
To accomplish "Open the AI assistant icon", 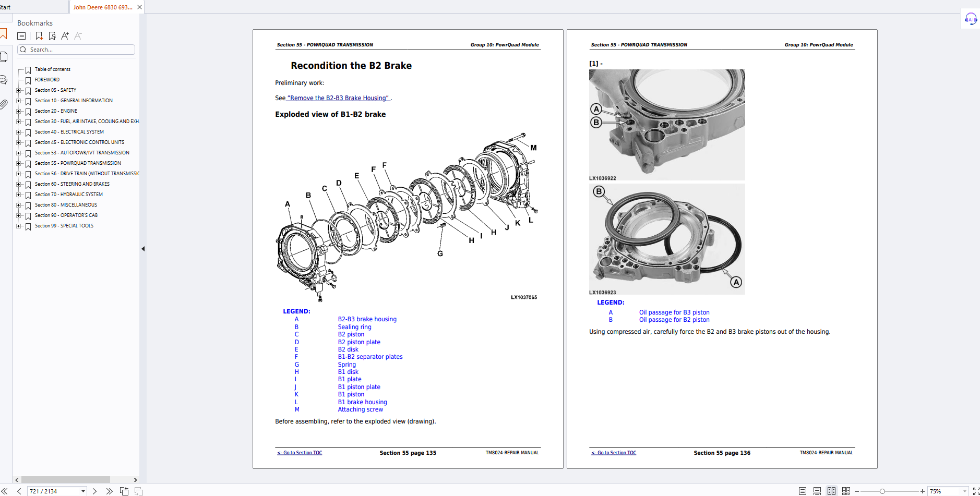I will point(970,19).
